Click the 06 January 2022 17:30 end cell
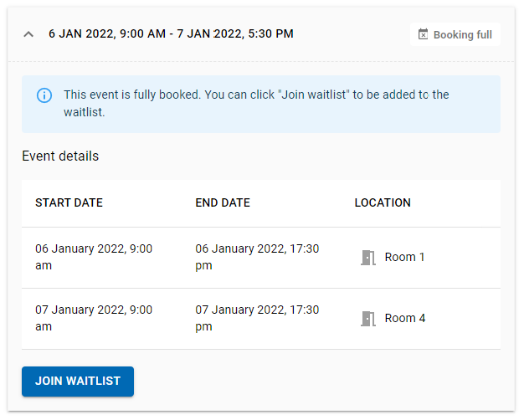This screenshot has width=524, height=420. (257, 257)
